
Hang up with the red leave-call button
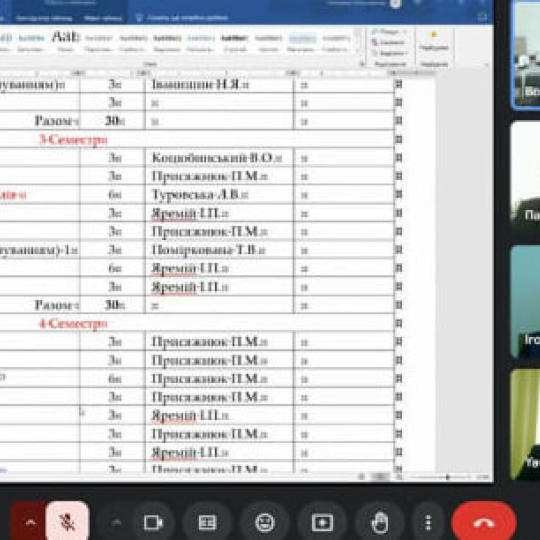[484, 523]
